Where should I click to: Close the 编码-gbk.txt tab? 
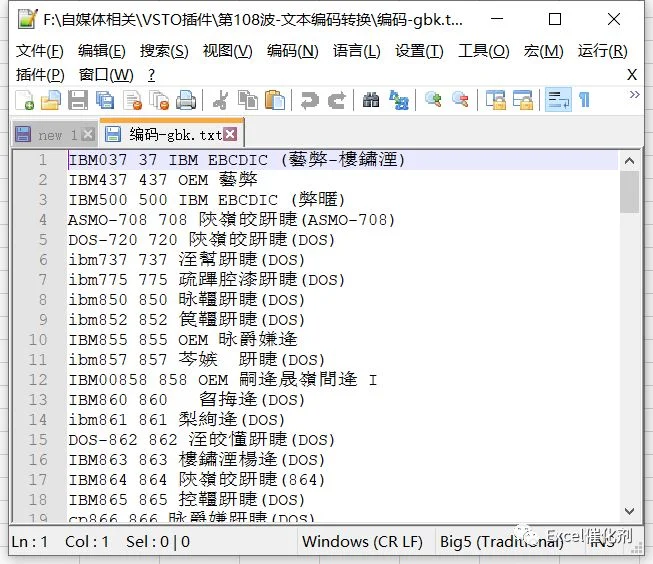pyautogui.click(x=230, y=134)
